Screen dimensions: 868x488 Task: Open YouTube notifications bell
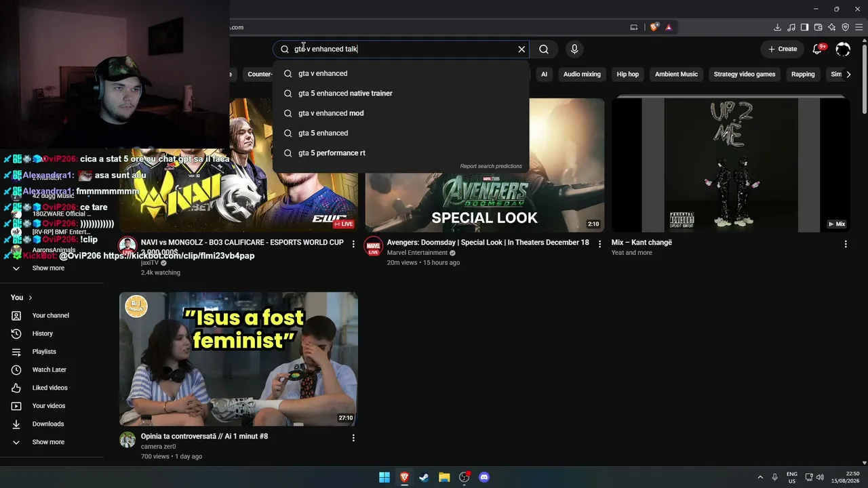point(818,49)
